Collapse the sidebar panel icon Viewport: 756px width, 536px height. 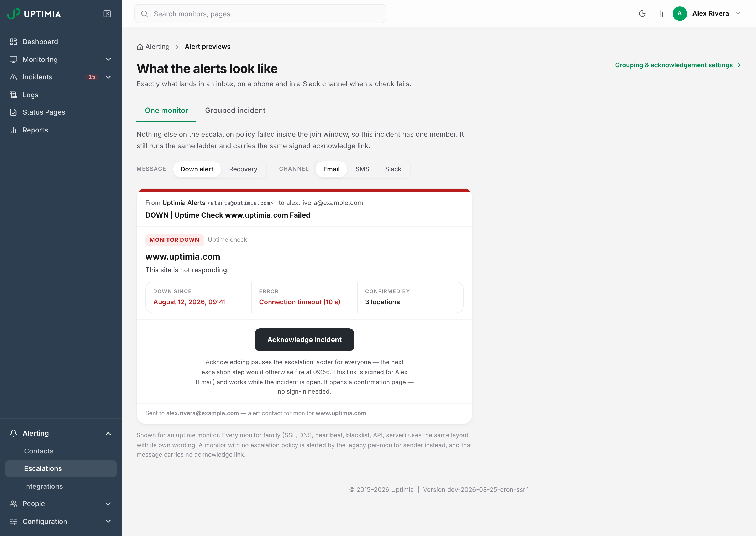click(x=107, y=14)
